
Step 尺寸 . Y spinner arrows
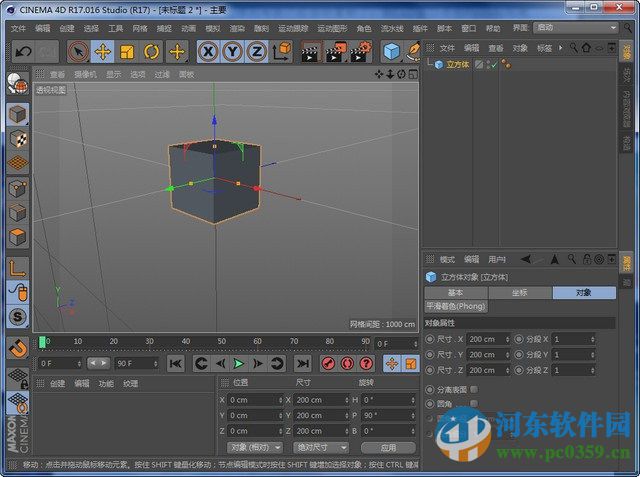(x=508, y=355)
